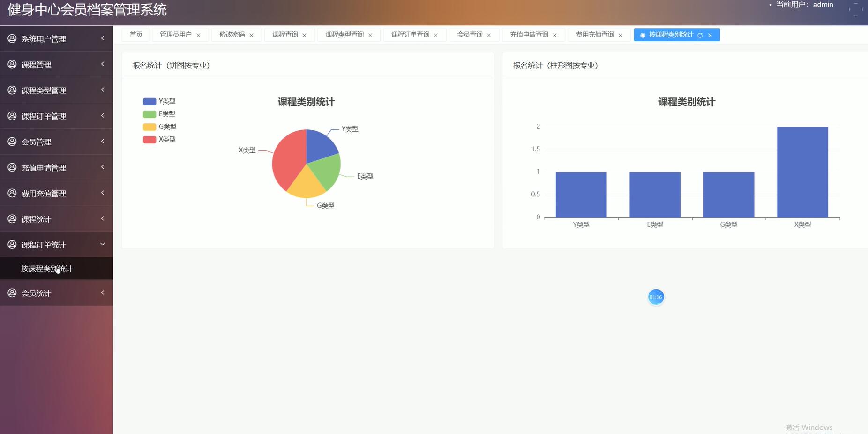This screenshot has height=434, width=868.
Task: Refresh the 按课程类别统计 tab
Action: [x=700, y=35]
